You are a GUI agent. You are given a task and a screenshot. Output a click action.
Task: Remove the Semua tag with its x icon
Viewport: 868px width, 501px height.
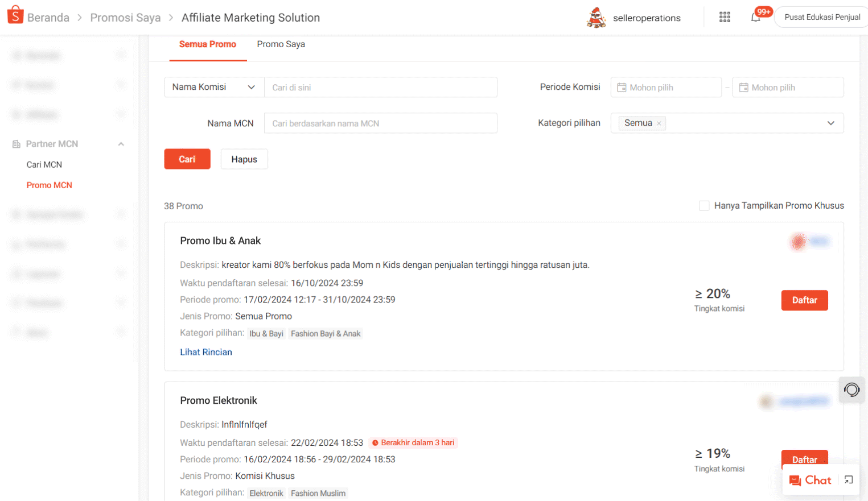point(659,122)
